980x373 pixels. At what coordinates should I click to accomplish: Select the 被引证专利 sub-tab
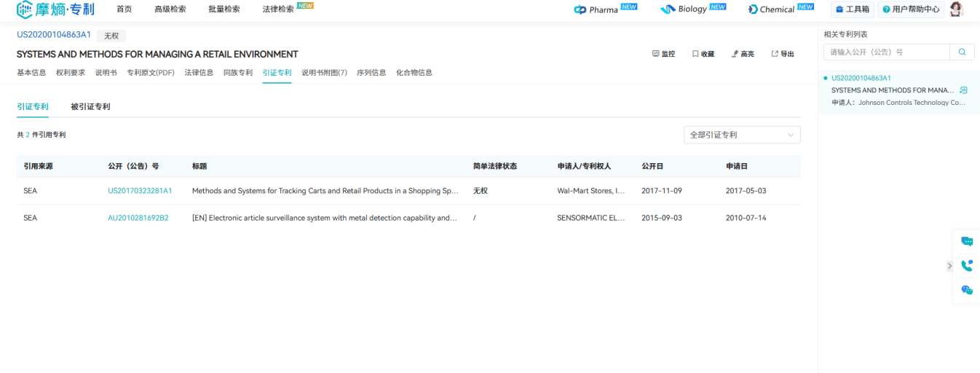click(91, 106)
